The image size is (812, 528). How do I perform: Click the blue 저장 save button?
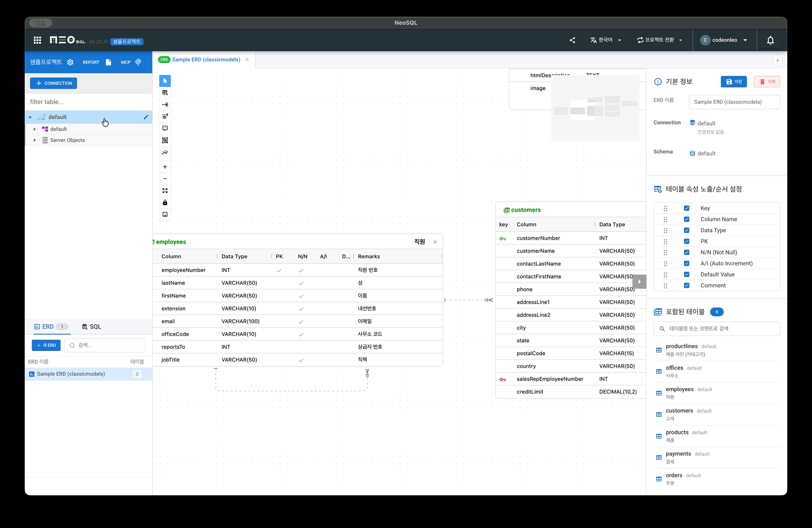click(733, 82)
